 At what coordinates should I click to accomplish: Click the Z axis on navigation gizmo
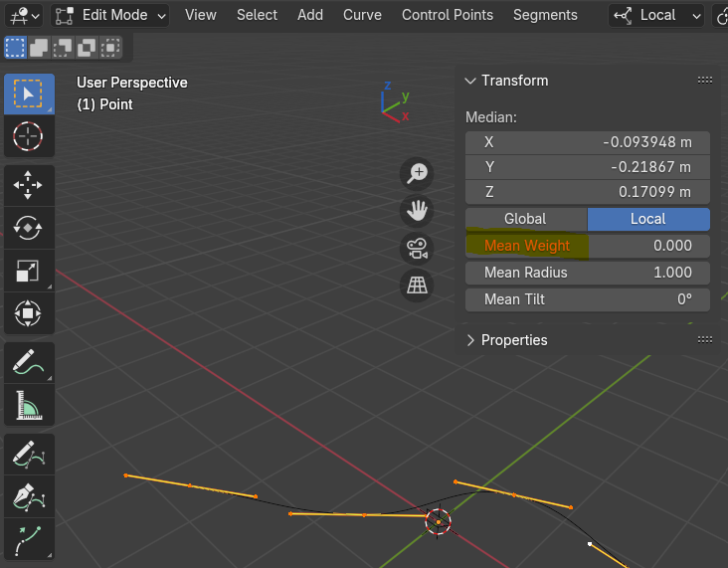click(387, 86)
